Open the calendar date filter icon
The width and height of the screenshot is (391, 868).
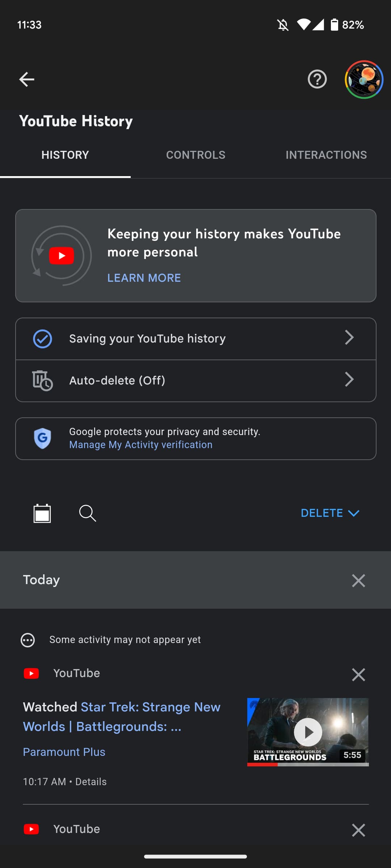click(42, 513)
